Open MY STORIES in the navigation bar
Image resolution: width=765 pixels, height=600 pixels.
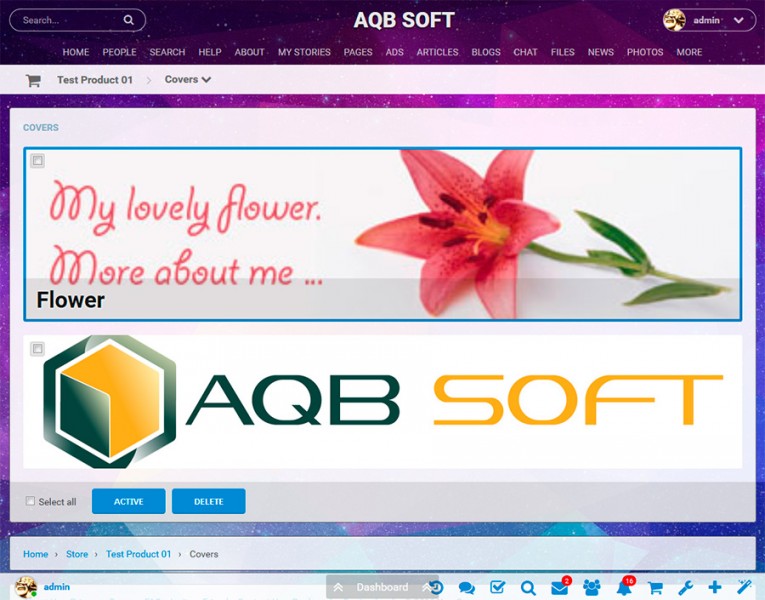click(x=304, y=52)
